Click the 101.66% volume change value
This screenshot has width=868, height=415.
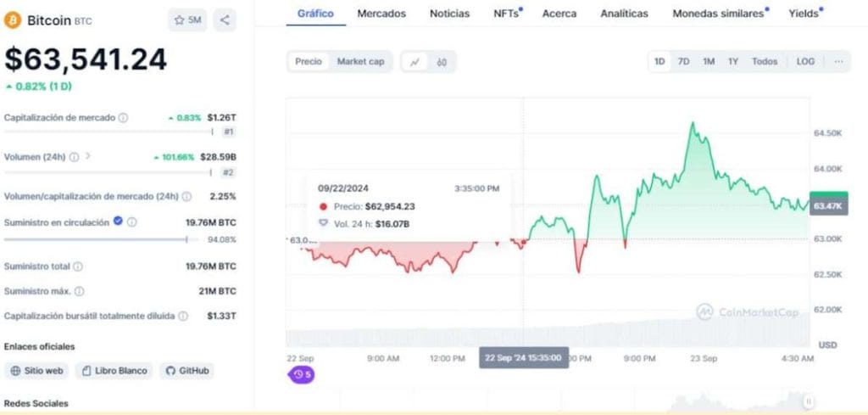pos(175,157)
